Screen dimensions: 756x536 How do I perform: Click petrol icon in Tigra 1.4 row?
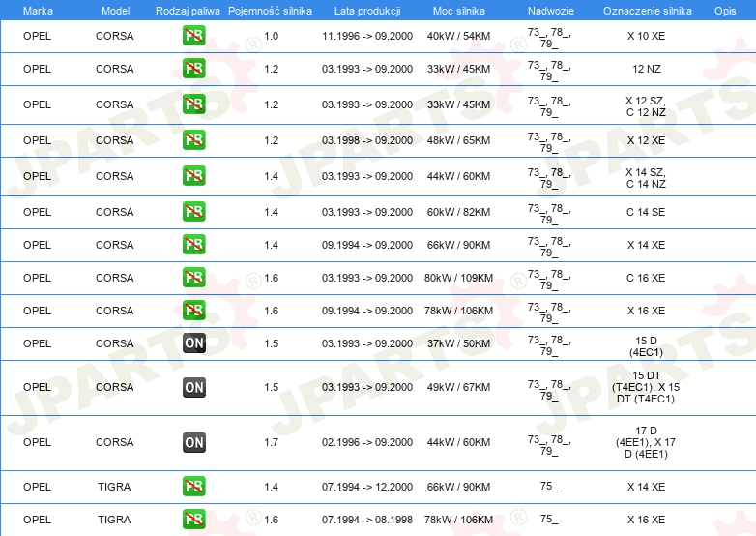(193, 487)
